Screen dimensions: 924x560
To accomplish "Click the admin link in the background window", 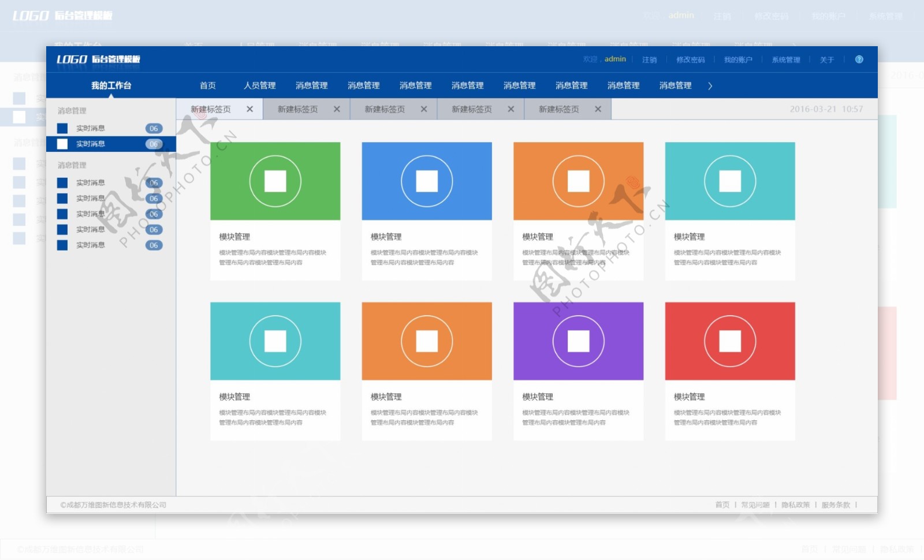I will [x=681, y=16].
